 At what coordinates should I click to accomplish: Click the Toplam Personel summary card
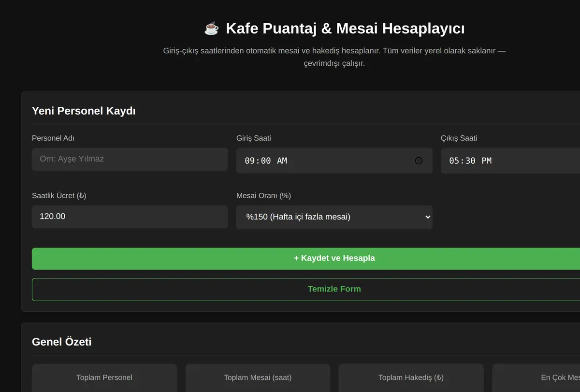point(104,378)
